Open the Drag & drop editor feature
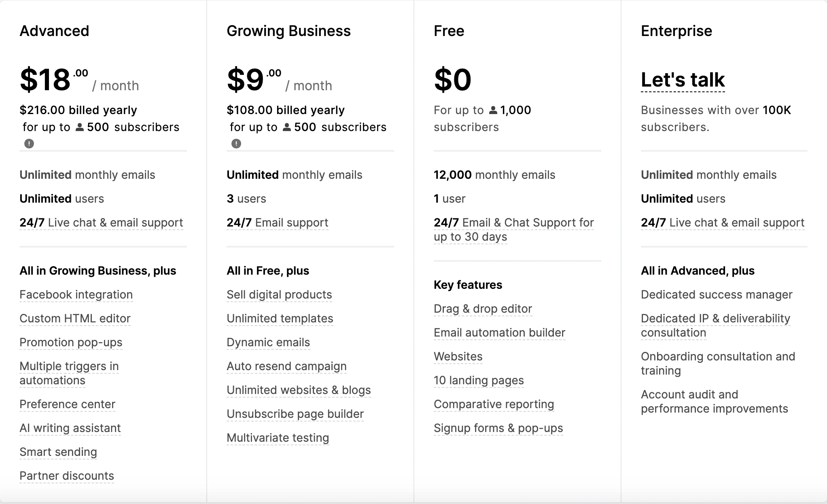The width and height of the screenshot is (827, 504). [483, 309]
